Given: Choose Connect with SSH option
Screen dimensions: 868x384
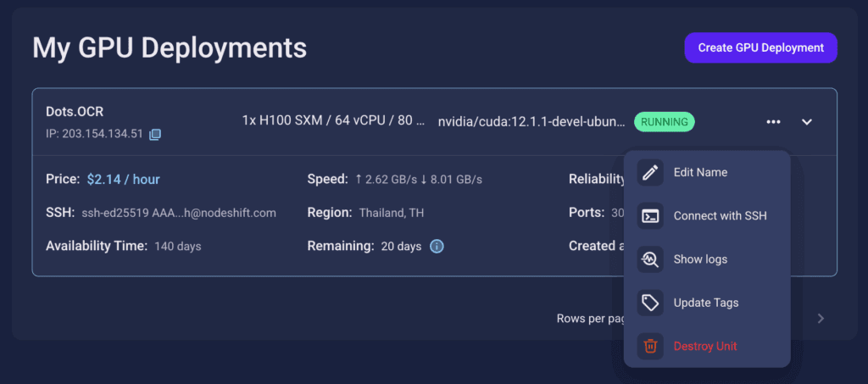Looking at the screenshot, I should coord(707,216).
